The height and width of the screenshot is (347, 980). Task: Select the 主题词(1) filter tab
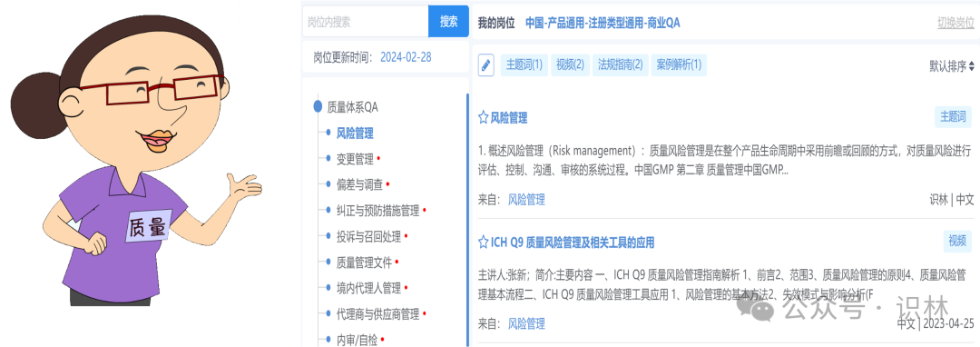(524, 65)
